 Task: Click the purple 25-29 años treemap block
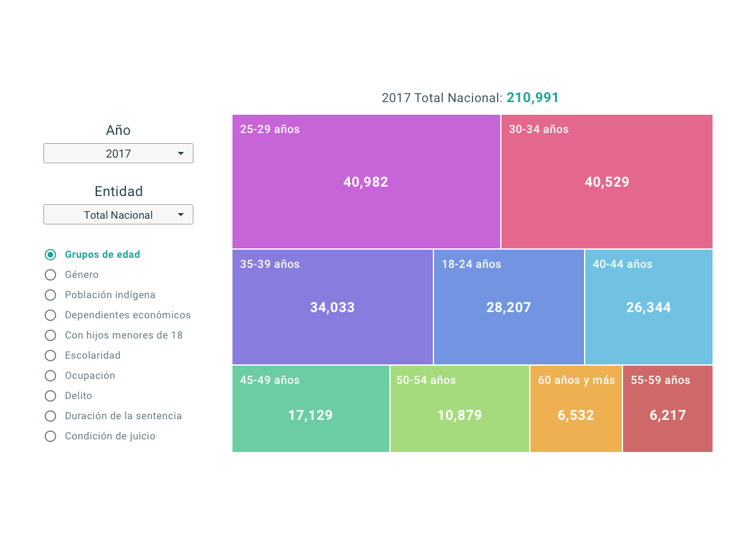pos(365,182)
